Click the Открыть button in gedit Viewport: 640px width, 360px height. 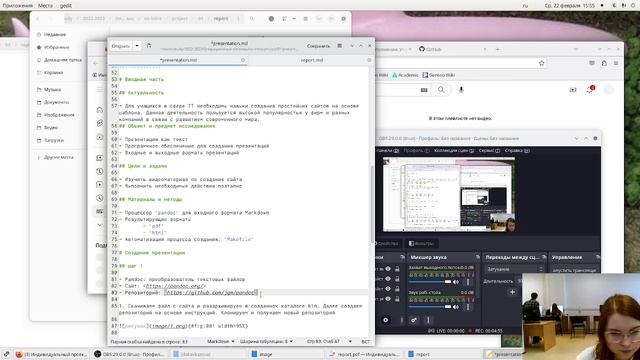point(121,46)
